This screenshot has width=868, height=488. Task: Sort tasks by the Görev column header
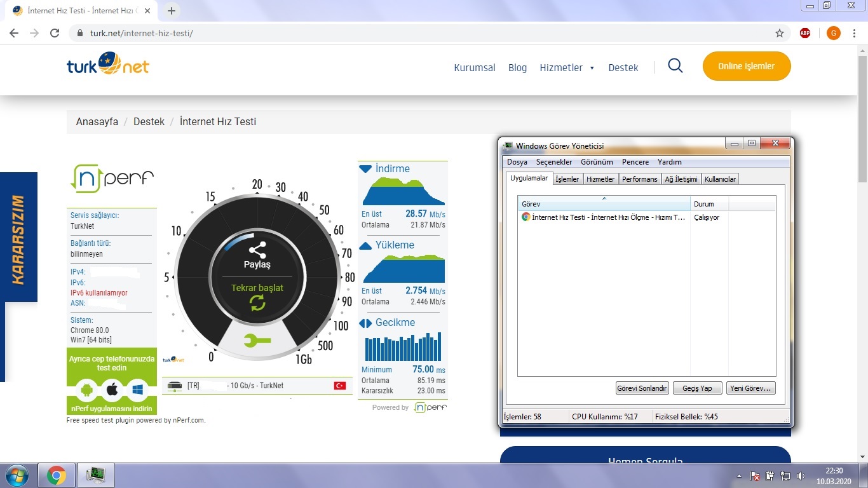point(604,204)
